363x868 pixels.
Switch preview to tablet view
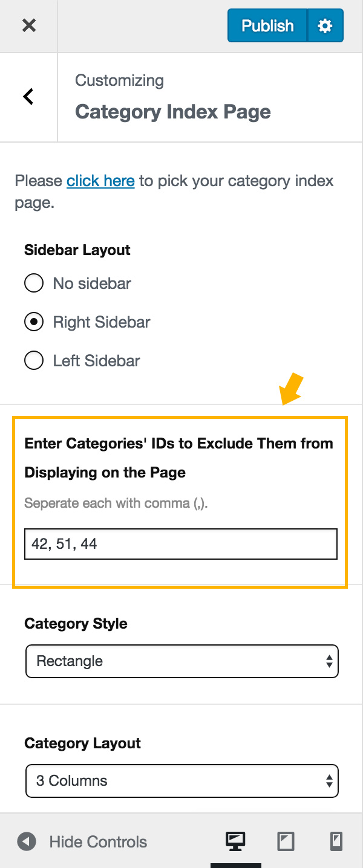(286, 841)
